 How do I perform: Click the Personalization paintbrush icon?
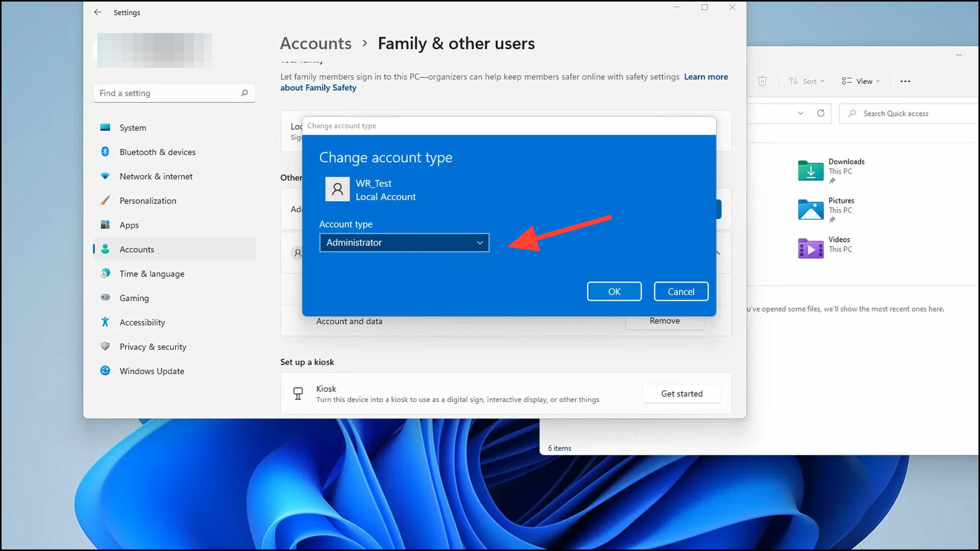coord(105,201)
